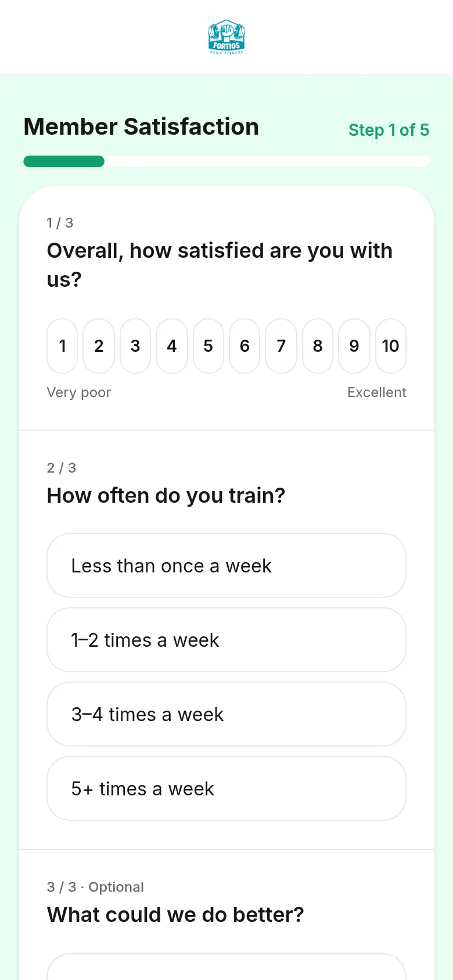
Task: Choose the top rating 10
Action: tap(391, 346)
